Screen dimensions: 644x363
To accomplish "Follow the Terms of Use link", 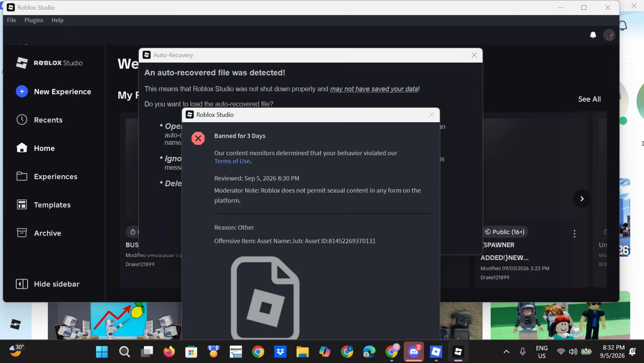I will [x=232, y=161].
